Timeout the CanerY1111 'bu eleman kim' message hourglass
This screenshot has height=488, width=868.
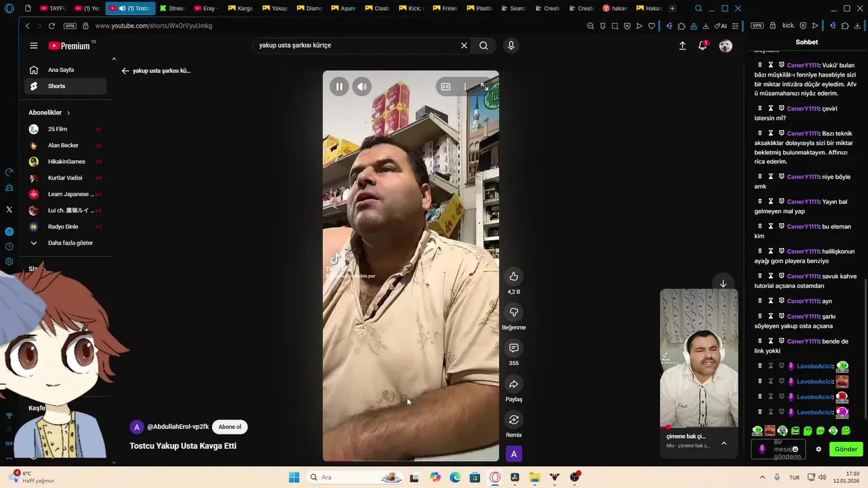point(771,226)
